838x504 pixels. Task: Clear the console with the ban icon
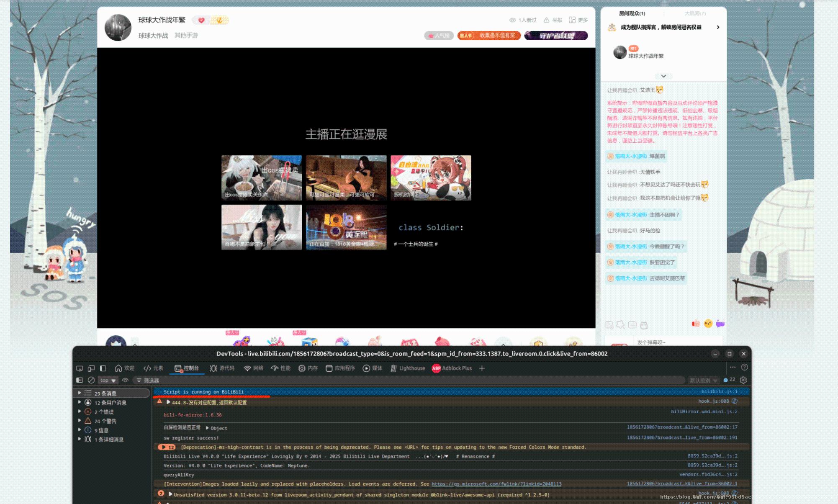click(91, 380)
